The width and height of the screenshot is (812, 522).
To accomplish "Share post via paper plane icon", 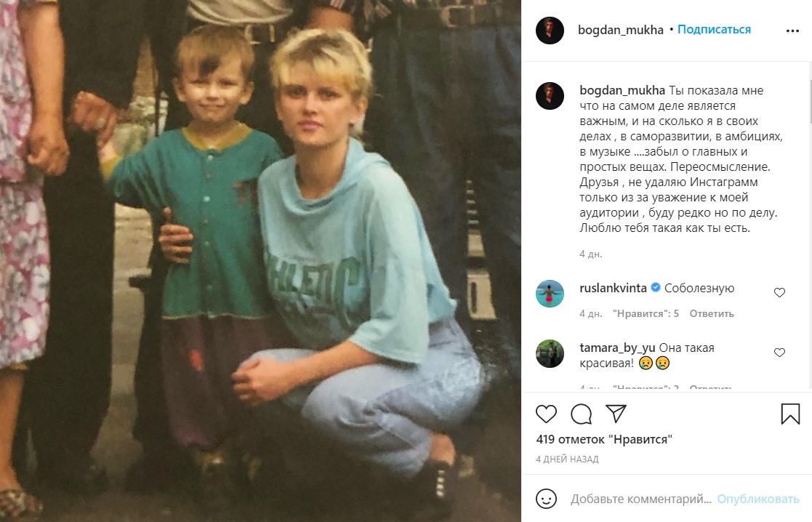I will 616,414.
